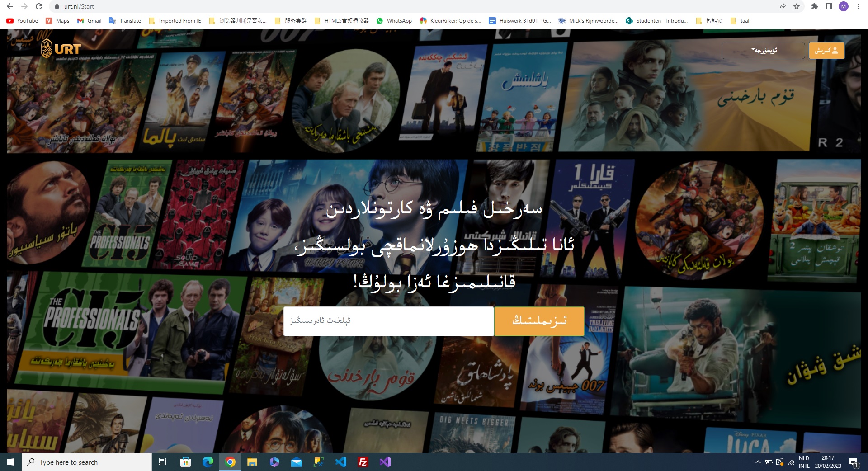The image size is (868, 471).
Task: Show hidden system tray icons
Action: [758, 462]
